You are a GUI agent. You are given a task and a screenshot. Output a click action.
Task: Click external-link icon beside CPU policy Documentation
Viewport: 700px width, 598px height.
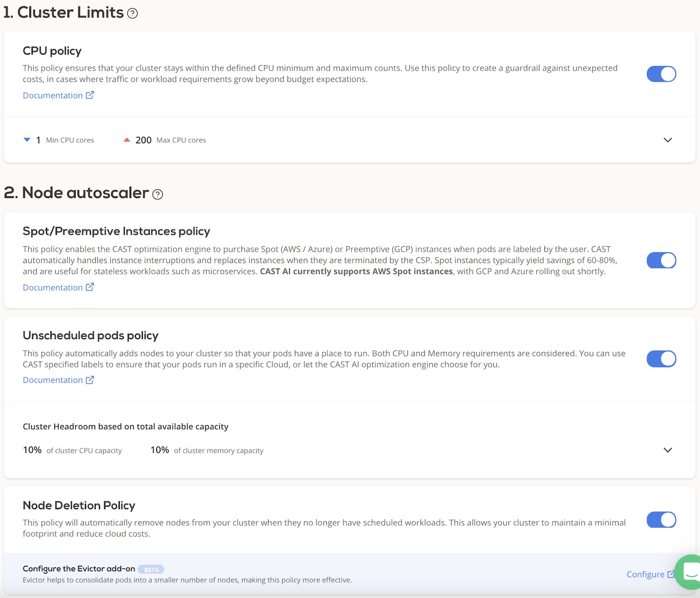[x=90, y=95]
